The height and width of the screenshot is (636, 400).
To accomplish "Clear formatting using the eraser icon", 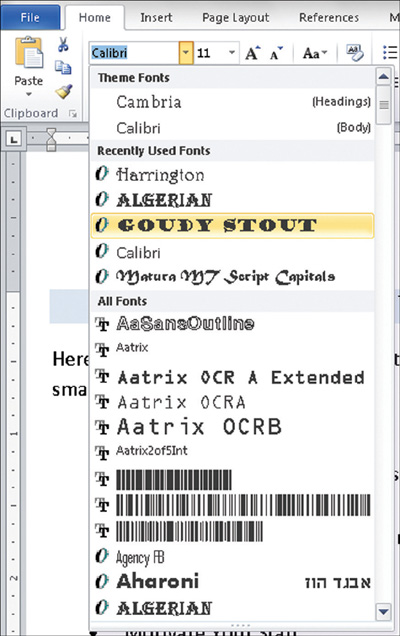I will (x=355, y=53).
